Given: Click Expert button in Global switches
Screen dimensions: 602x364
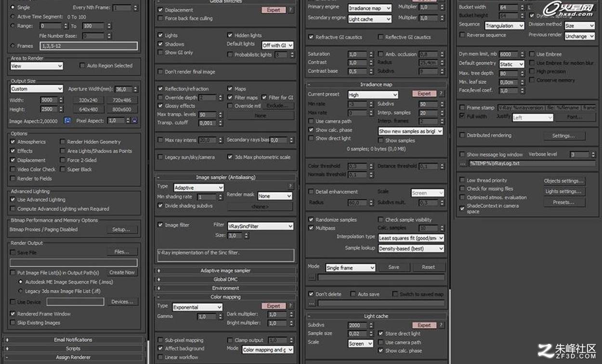Looking at the screenshot, I should coord(274,10).
